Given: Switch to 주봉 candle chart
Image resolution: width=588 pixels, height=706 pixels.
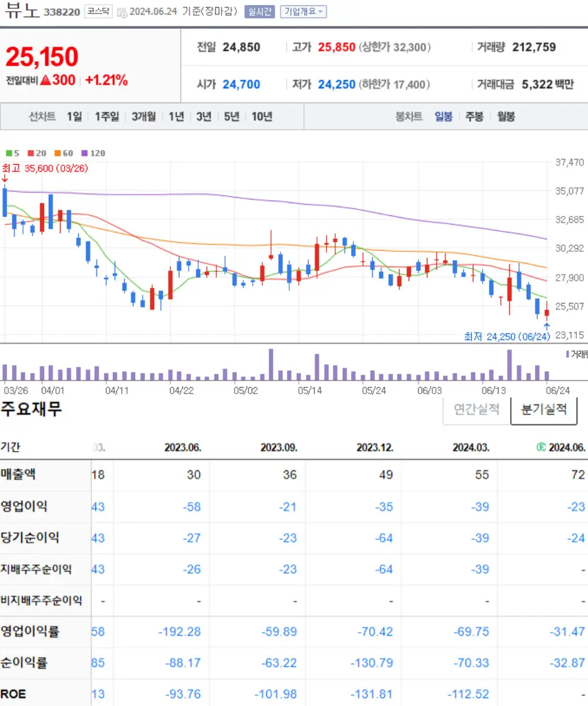Looking at the screenshot, I should (x=474, y=116).
